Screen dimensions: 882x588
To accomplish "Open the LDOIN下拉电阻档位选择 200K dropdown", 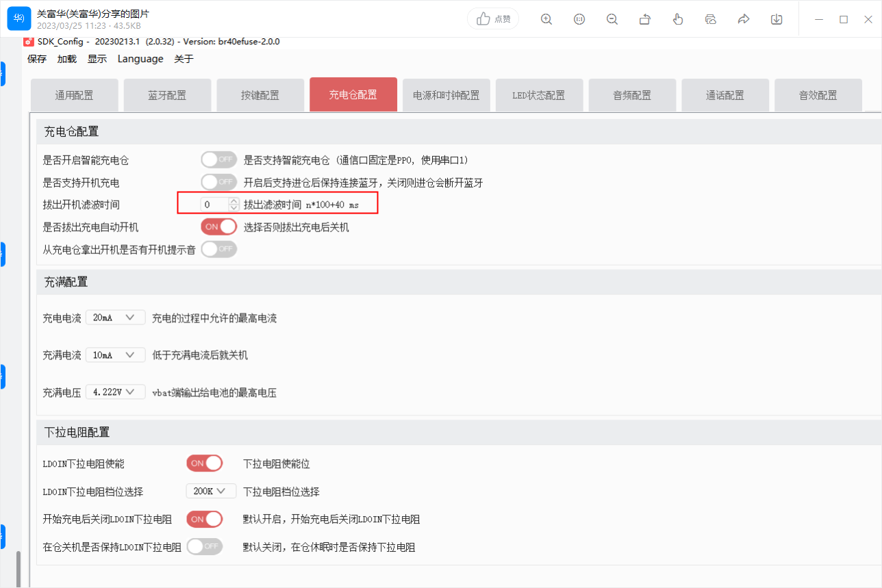I will (x=211, y=491).
